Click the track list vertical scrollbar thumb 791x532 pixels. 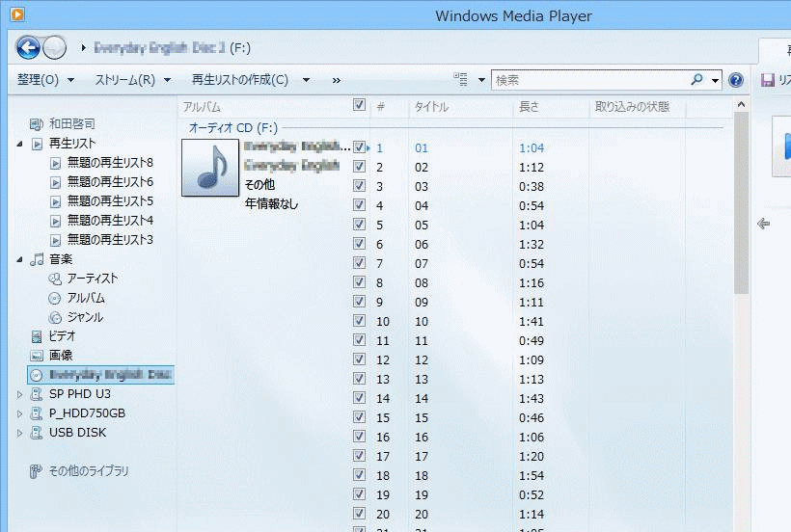(x=741, y=203)
